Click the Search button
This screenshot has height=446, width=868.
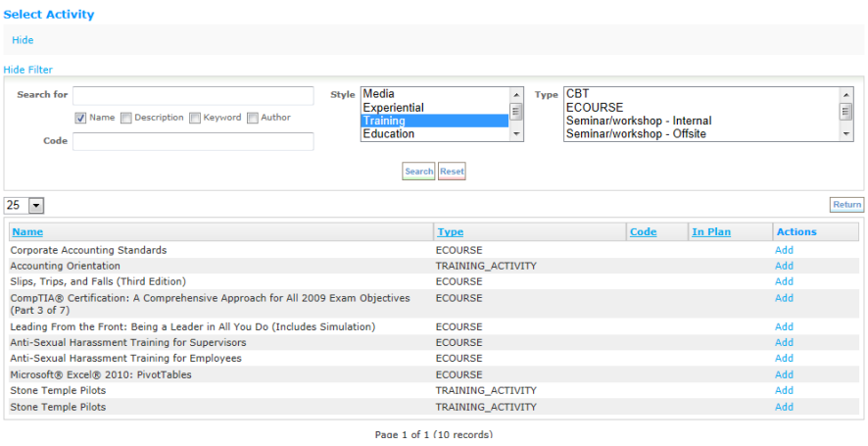(x=418, y=172)
